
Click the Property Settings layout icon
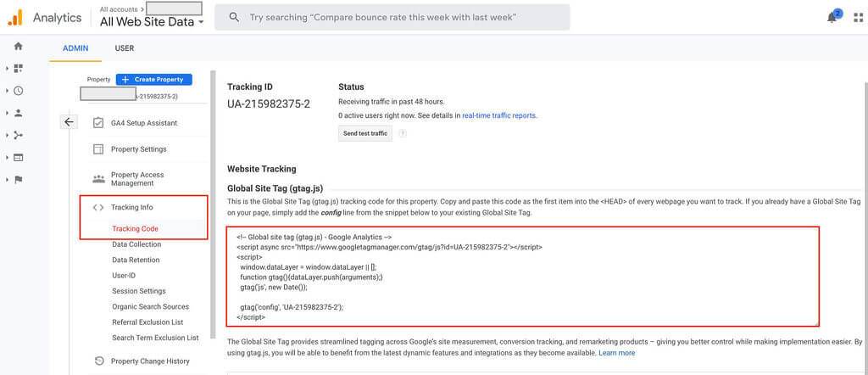(98, 149)
